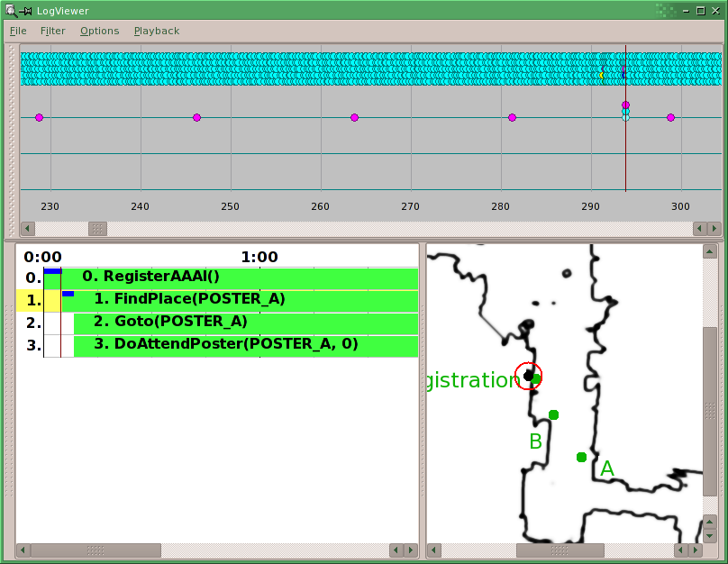Click row number 3. in task list
Screen dimensions: 728x564
click(33, 345)
